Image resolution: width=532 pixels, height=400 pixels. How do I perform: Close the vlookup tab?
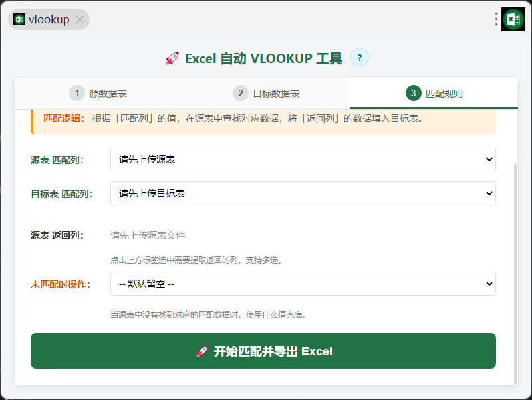(80, 19)
